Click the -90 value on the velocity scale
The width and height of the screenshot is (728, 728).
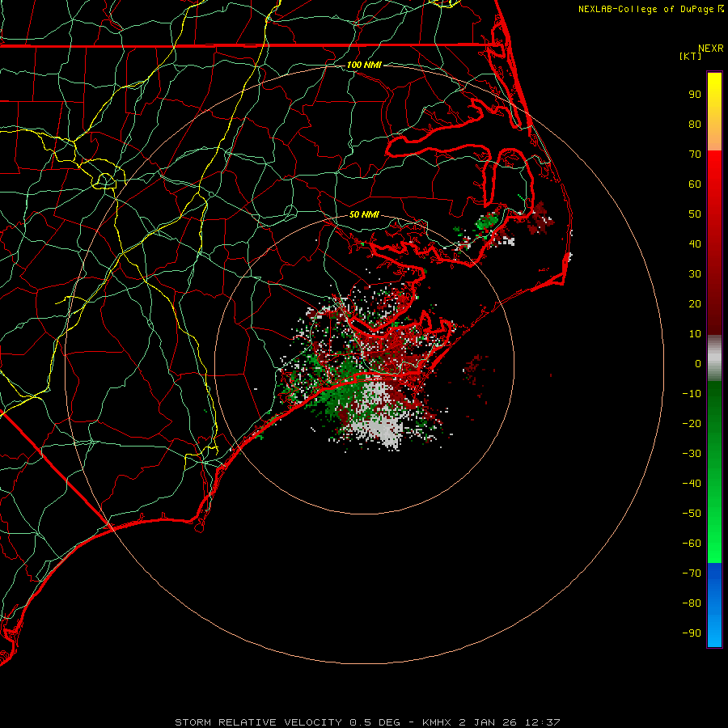[x=692, y=633]
